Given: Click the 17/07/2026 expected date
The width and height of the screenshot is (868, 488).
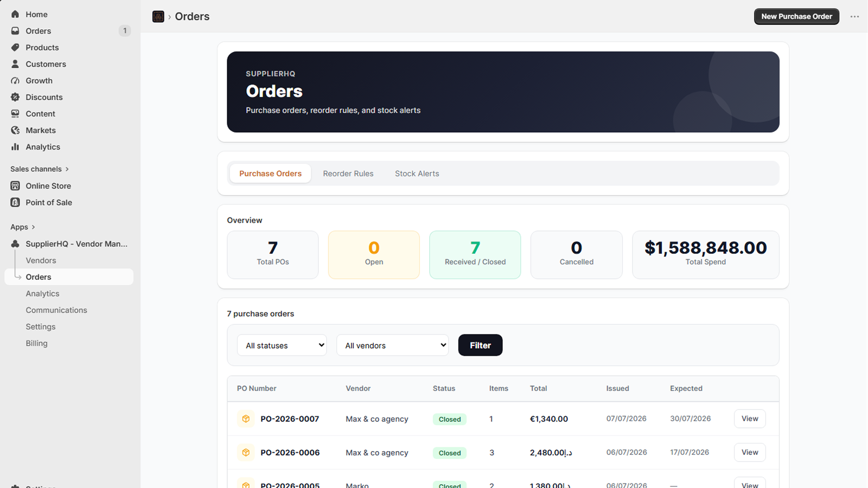Looking at the screenshot, I should coord(690,452).
